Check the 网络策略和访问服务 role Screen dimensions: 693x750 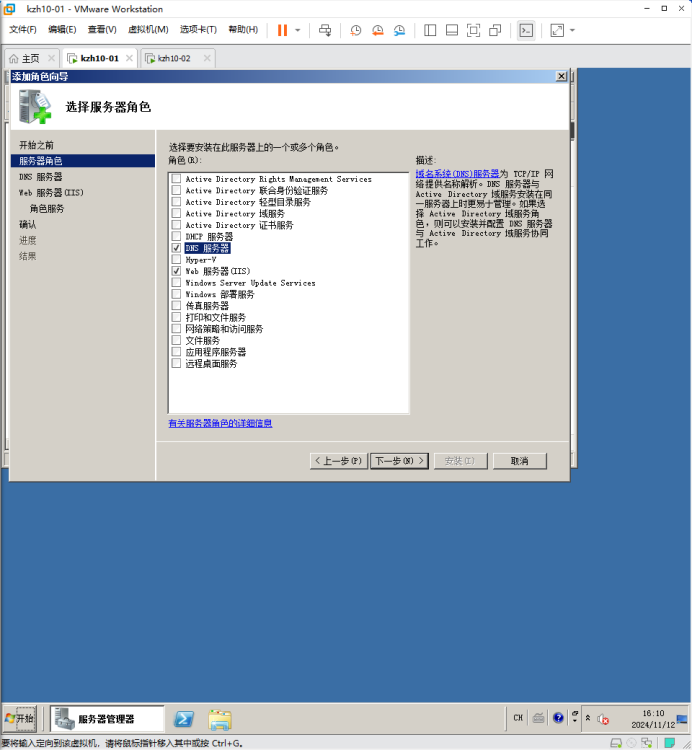coord(176,329)
